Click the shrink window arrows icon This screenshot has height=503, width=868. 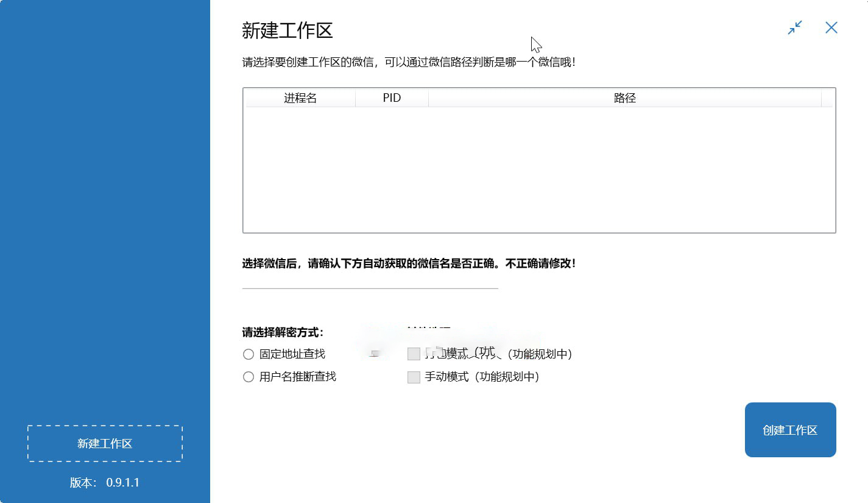coord(795,28)
